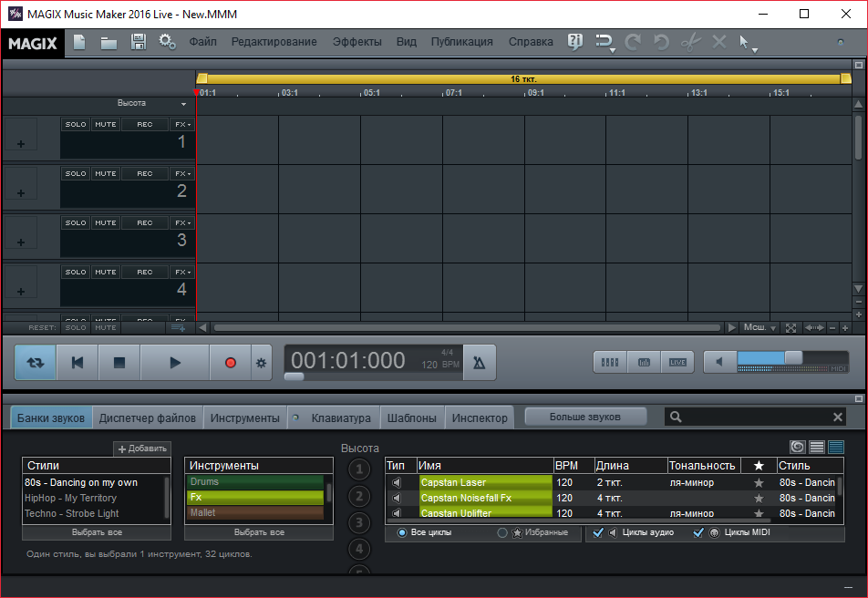This screenshot has height=598, width=868.
Task: Open the program settings gear icon
Action: [x=167, y=42]
